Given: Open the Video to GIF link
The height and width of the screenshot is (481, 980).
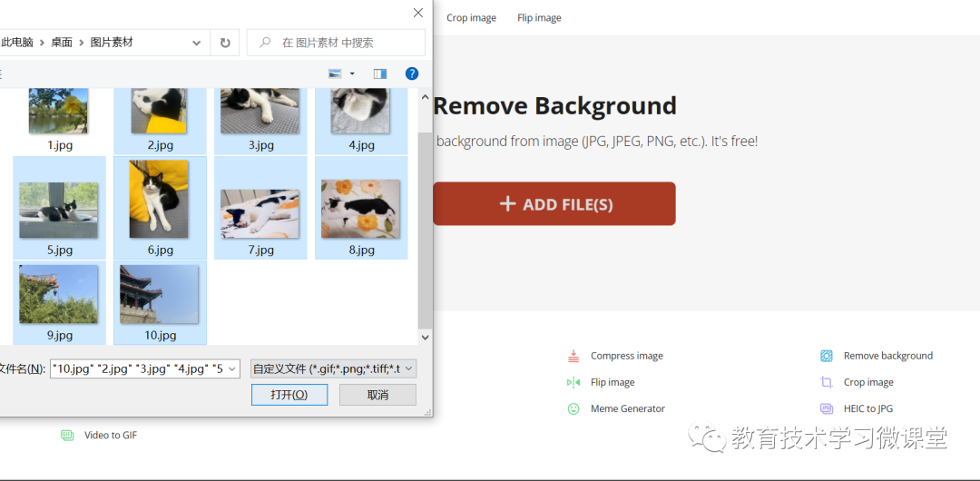Looking at the screenshot, I should coord(111,435).
